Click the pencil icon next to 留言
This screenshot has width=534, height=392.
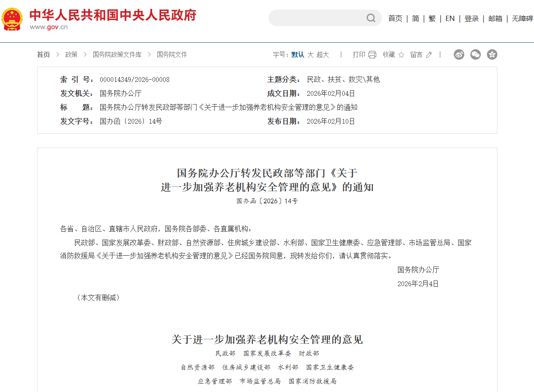pos(429,54)
